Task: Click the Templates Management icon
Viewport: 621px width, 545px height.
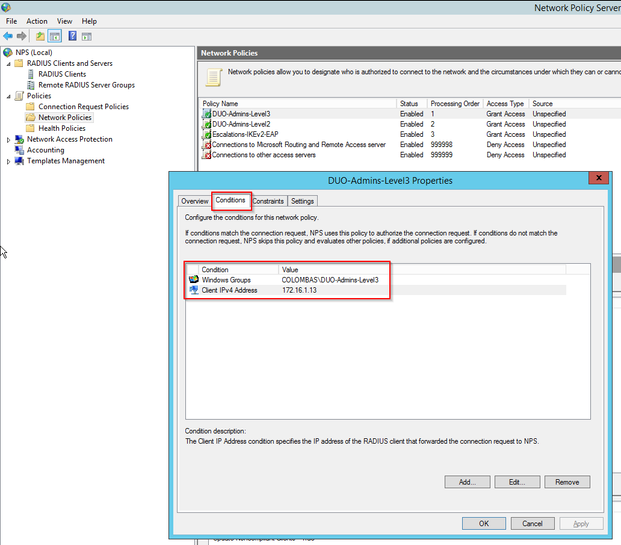Action: click(19, 161)
